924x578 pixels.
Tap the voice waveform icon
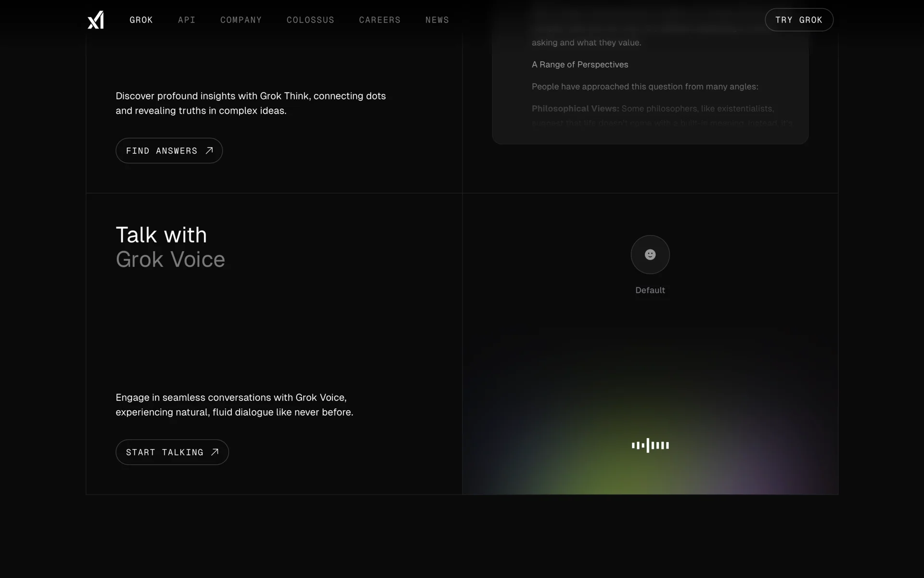(650, 445)
